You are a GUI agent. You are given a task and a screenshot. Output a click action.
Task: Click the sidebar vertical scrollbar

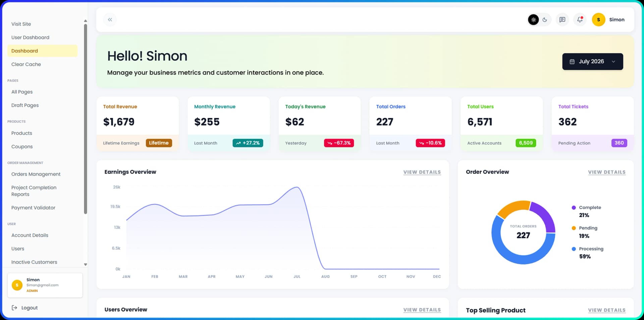point(86,119)
